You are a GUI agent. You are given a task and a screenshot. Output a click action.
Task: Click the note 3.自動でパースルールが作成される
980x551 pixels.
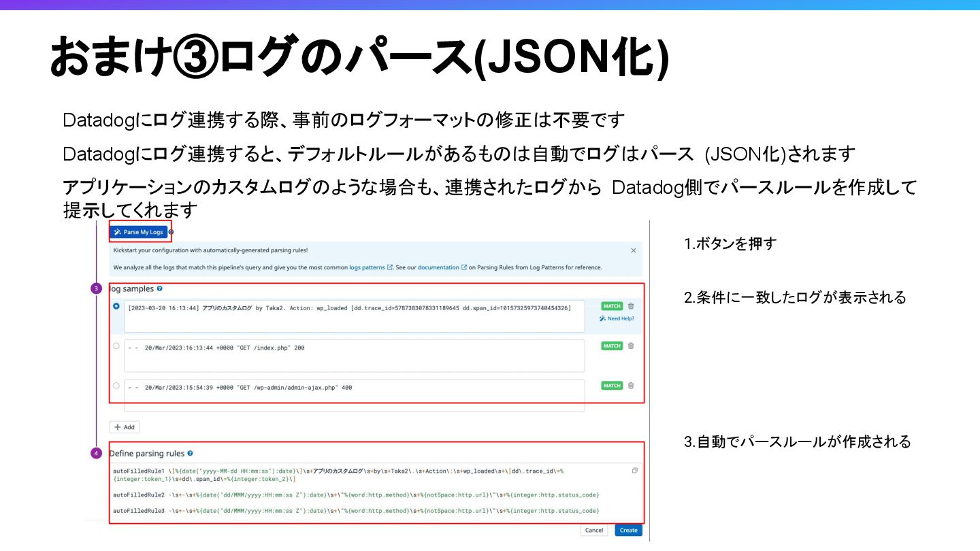pos(797,441)
